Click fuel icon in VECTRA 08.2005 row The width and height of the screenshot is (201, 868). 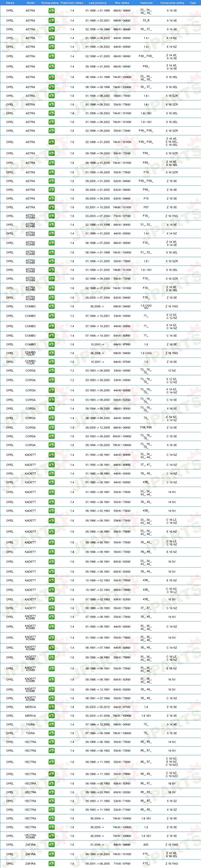click(52, 827)
